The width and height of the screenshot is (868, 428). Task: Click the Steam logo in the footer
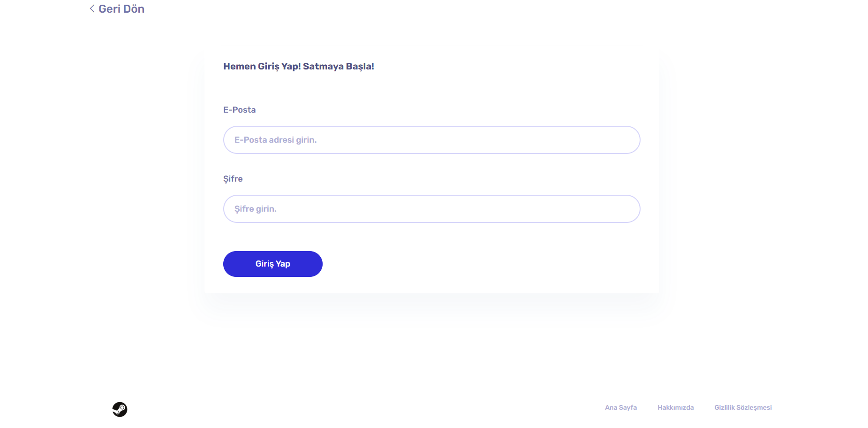(x=120, y=409)
